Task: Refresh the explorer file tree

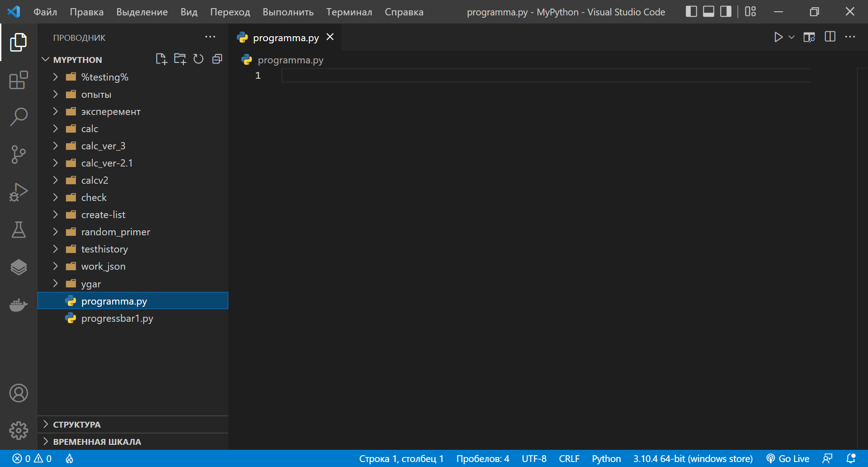Action: click(x=198, y=59)
